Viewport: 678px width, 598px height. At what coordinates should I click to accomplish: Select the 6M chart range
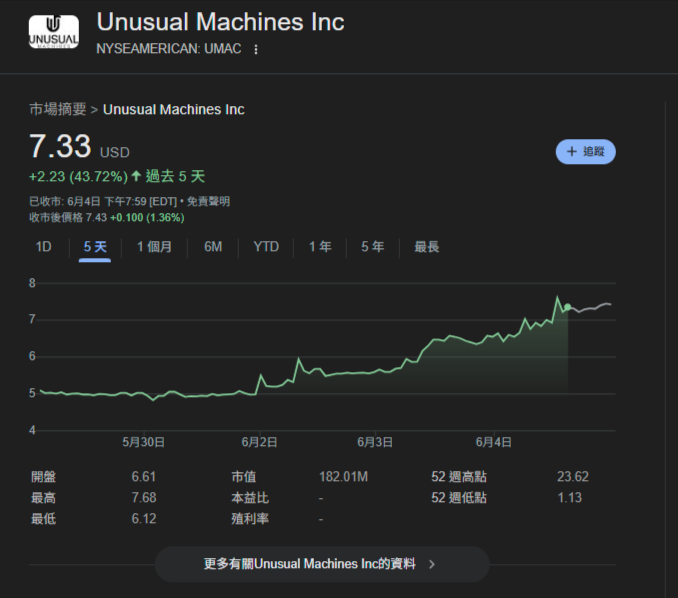[x=213, y=247]
